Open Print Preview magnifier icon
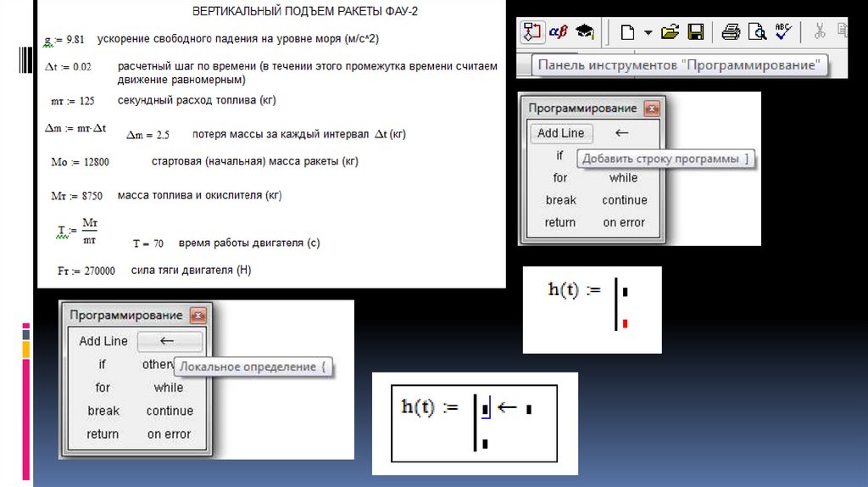The image size is (868, 487). (x=756, y=33)
